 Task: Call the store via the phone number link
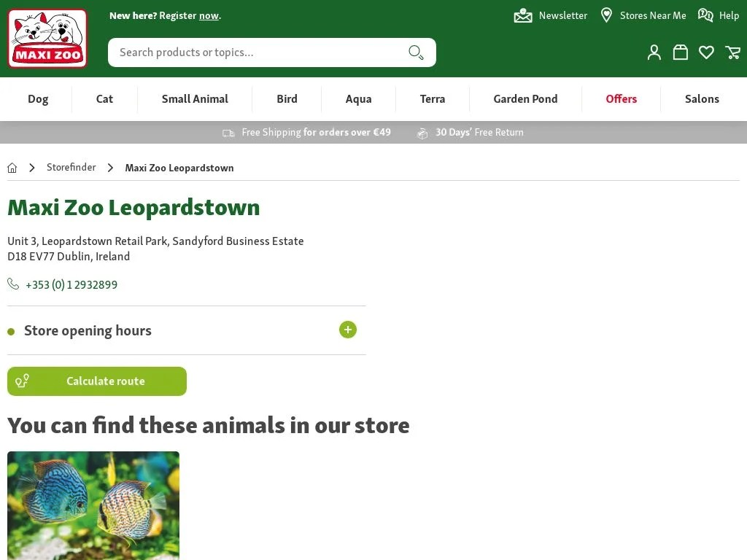pos(71,284)
